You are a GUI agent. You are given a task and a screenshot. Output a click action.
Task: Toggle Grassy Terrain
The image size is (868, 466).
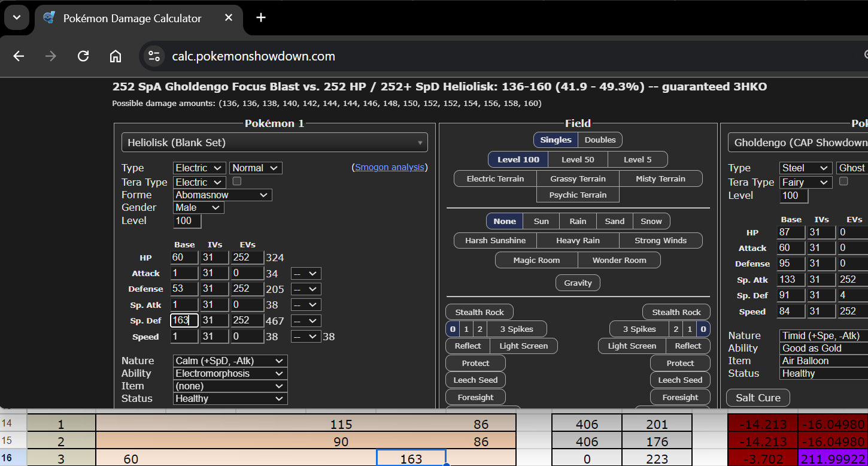tap(578, 178)
